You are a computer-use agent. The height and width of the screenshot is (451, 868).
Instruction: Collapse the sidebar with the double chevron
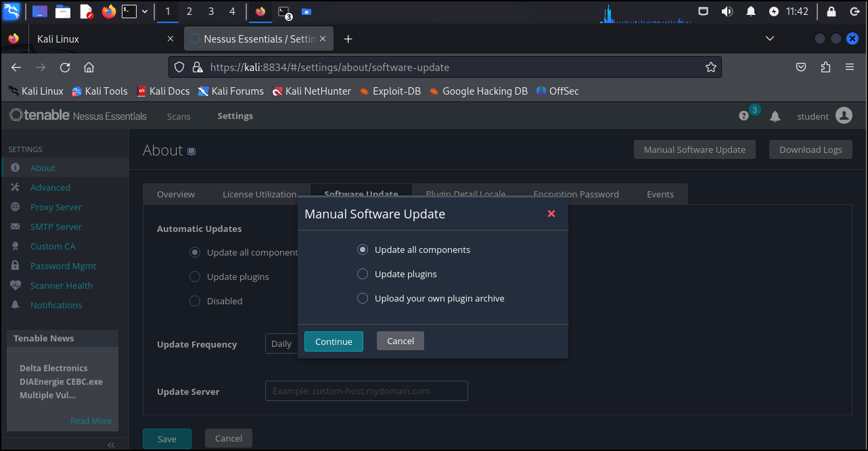pos(112,444)
